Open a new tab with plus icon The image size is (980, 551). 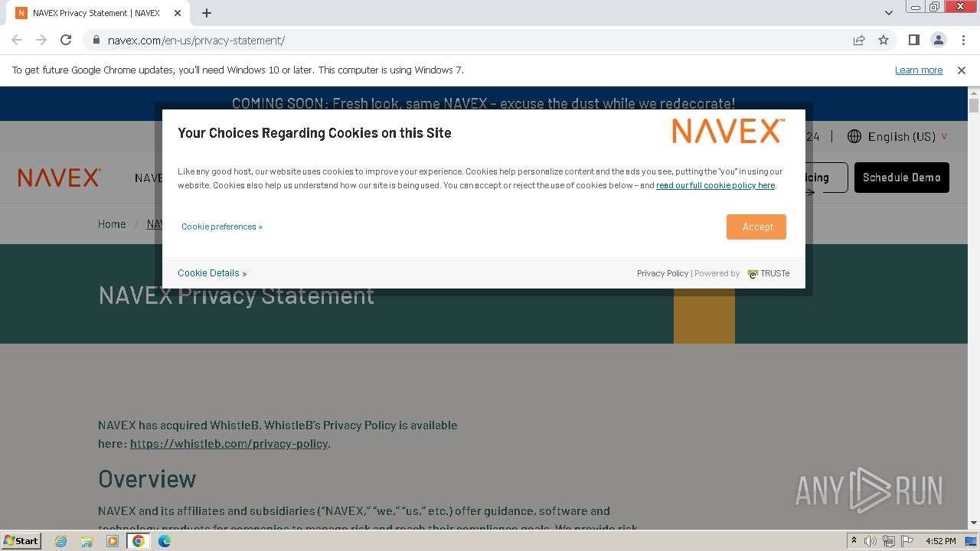pyautogui.click(x=207, y=13)
